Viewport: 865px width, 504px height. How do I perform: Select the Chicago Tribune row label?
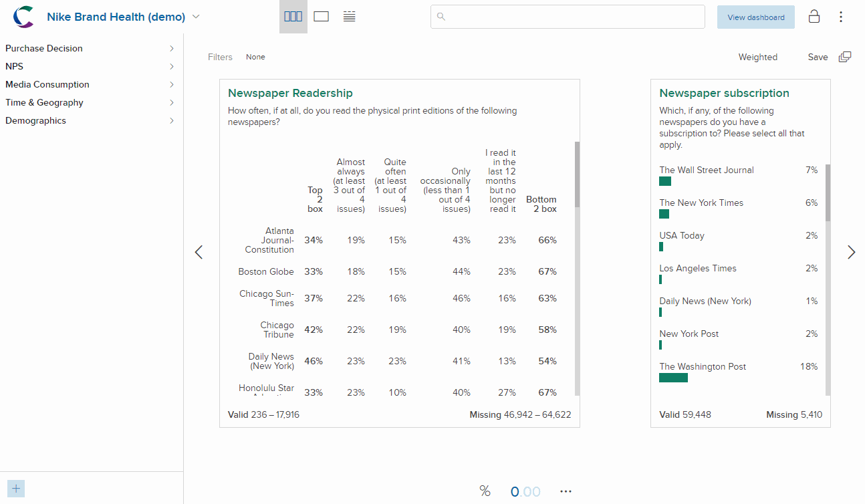pos(277,330)
